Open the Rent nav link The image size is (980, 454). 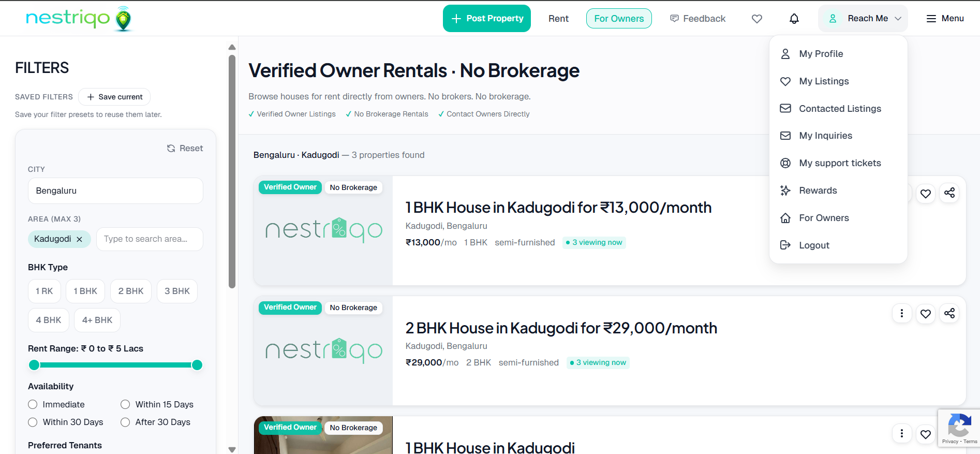pyautogui.click(x=558, y=19)
